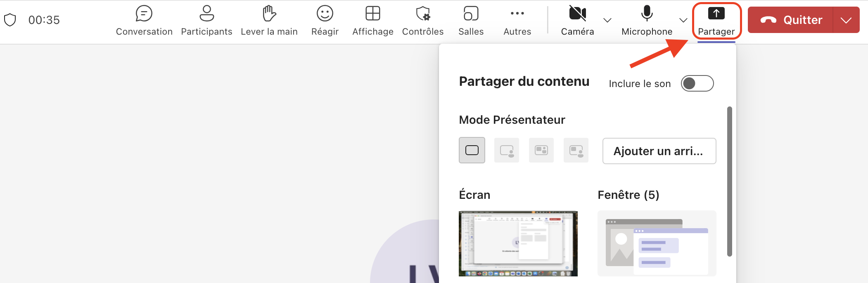Open Salles breakout rooms
This screenshot has height=283, width=868.
tap(471, 21)
